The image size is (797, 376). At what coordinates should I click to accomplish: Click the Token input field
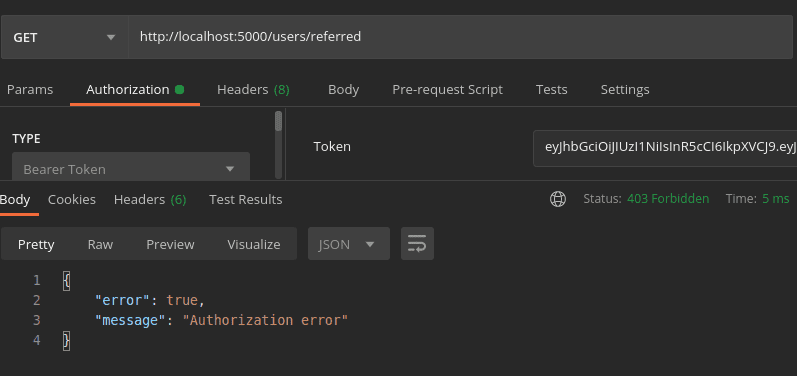[x=665, y=148]
